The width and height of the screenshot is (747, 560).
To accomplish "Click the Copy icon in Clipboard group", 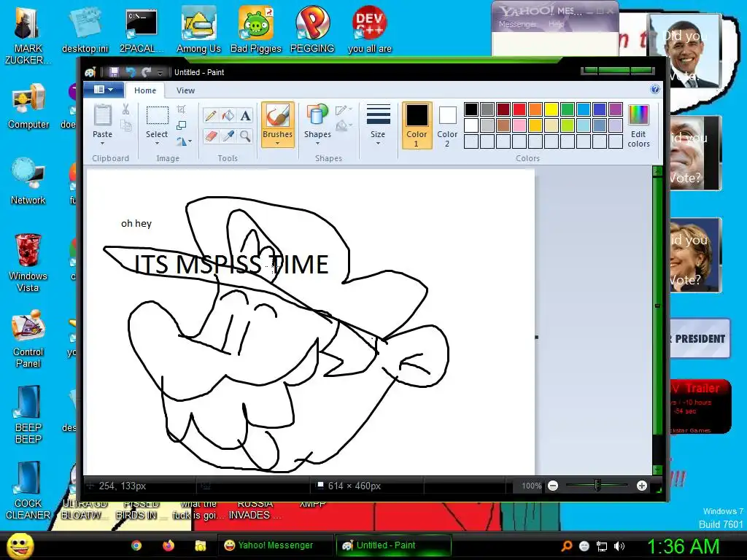I will (125, 125).
